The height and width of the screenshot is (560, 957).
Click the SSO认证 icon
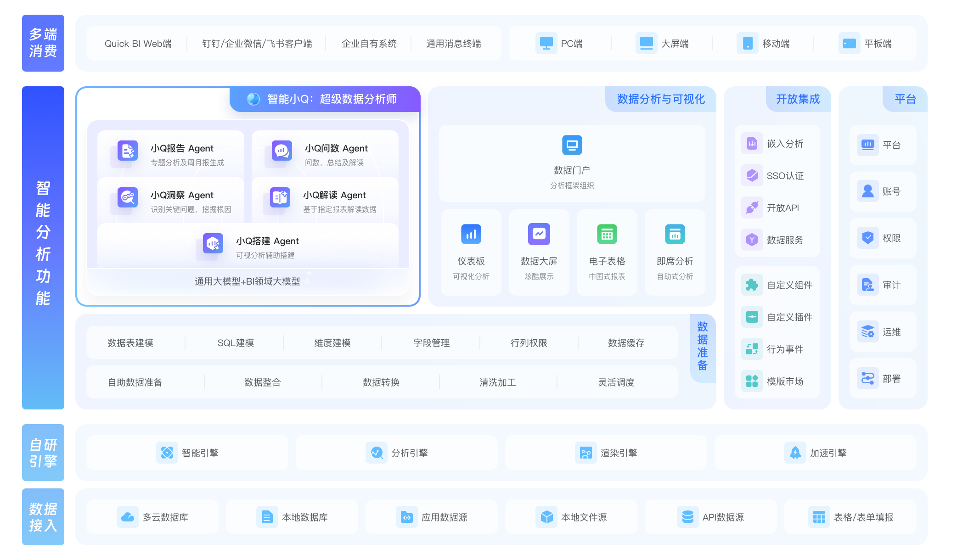coord(752,175)
